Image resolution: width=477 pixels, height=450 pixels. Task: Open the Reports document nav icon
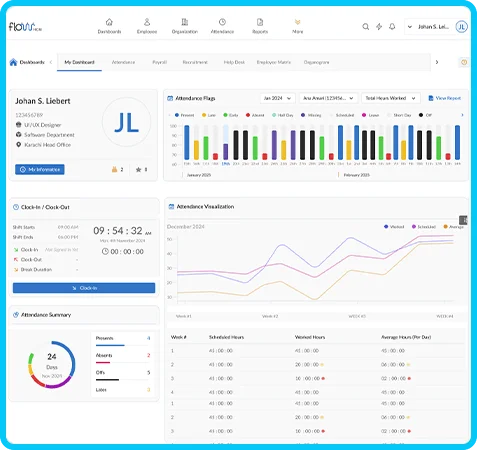pyautogui.click(x=260, y=22)
